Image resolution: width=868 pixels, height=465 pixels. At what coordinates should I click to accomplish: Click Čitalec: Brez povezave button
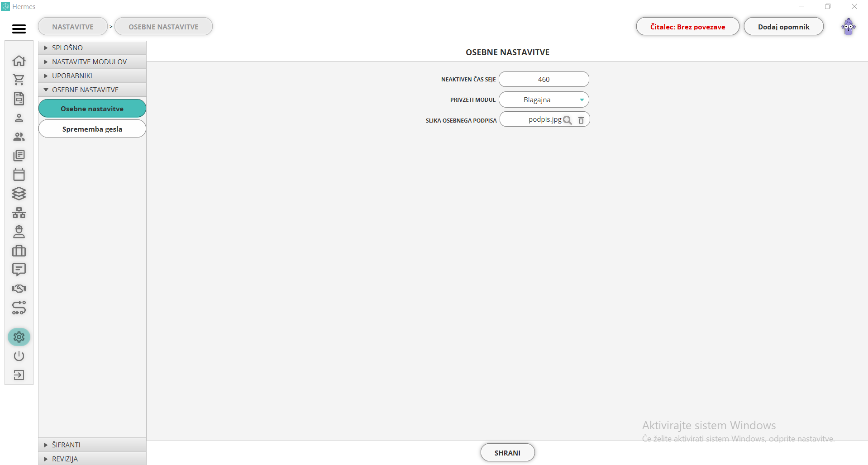[x=687, y=27]
